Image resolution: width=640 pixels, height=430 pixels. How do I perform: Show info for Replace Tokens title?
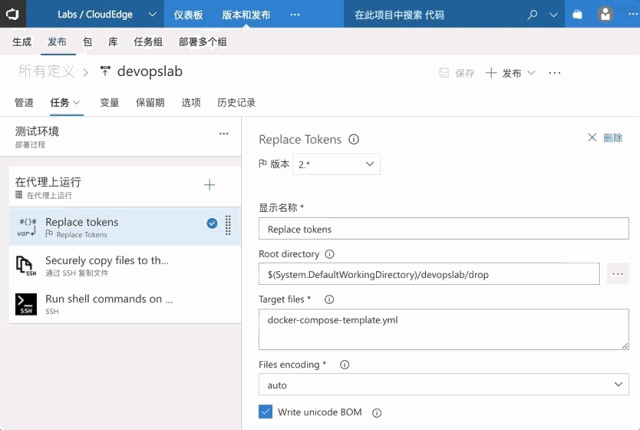click(354, 140)
